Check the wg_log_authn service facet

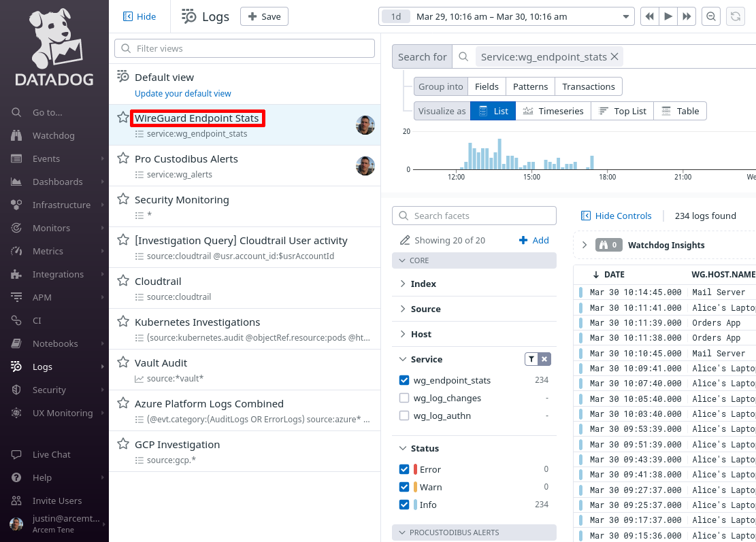(x=404, y=416)
